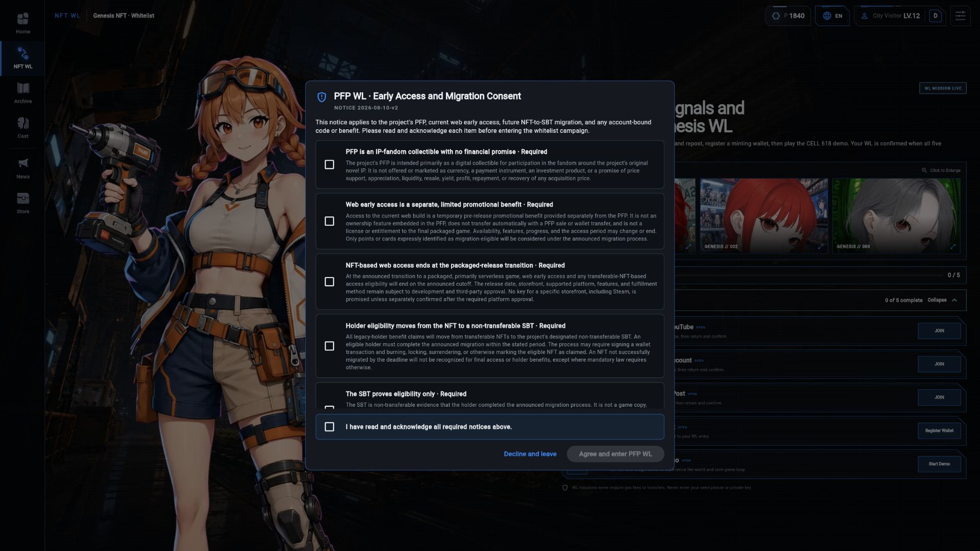
Task: Select the NFT WL sidebar item
Action: click(x=23, y=58)
